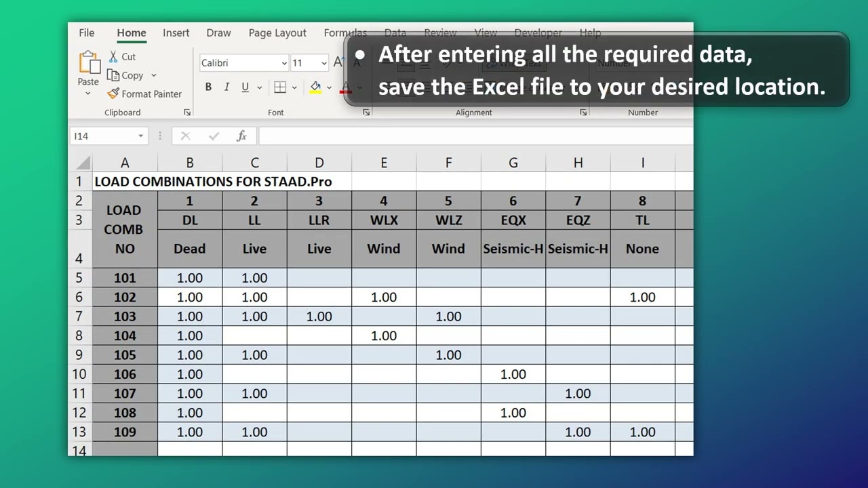Click the Select All corner triangle

tap(82, 163)
